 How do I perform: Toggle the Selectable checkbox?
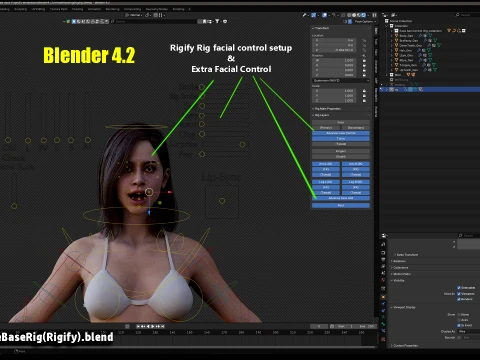pos(459,288)
